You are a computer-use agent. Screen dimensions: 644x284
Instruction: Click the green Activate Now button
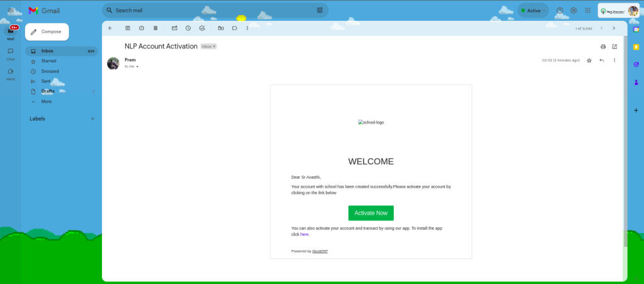pyautogui.click(x=370, y=213)
